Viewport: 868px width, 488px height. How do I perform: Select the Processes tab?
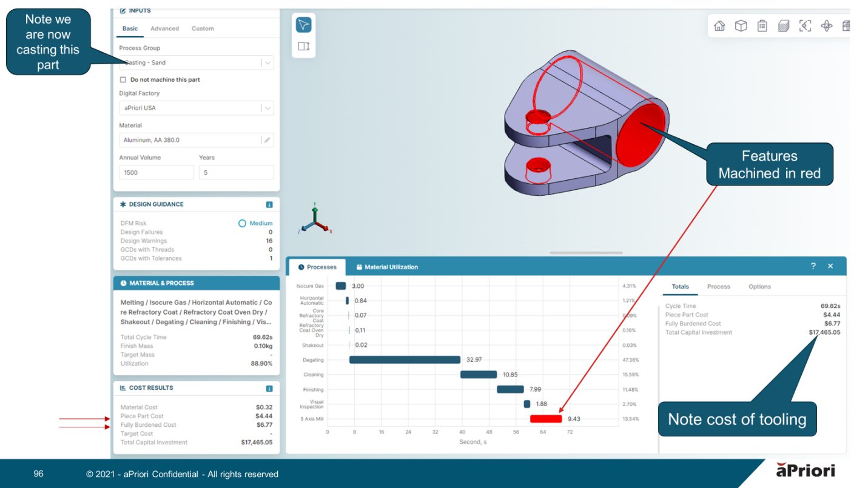(317, 267)
